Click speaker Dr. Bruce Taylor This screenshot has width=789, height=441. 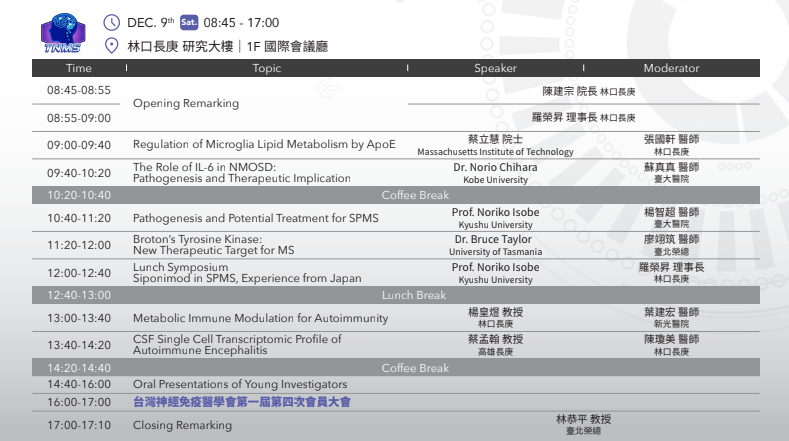tap(493, 240)
